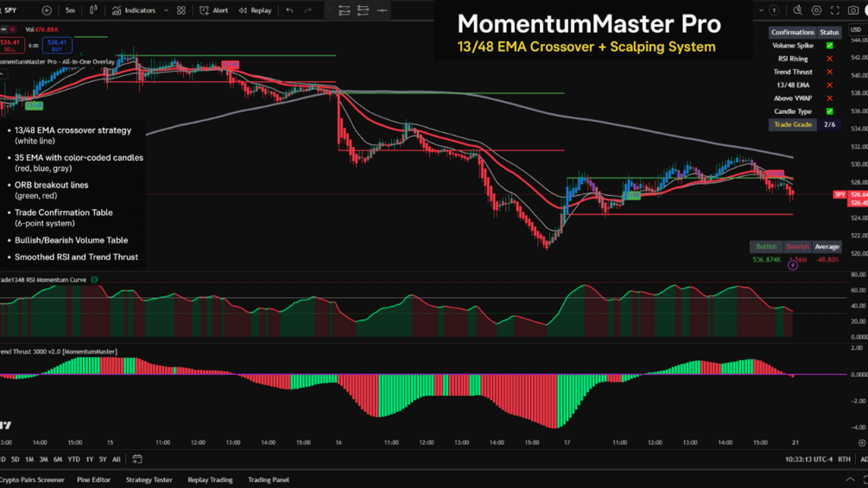Viewport: 868px width, 488px height.
Task: Open the Indicators dialog
Action: (134, 10)
